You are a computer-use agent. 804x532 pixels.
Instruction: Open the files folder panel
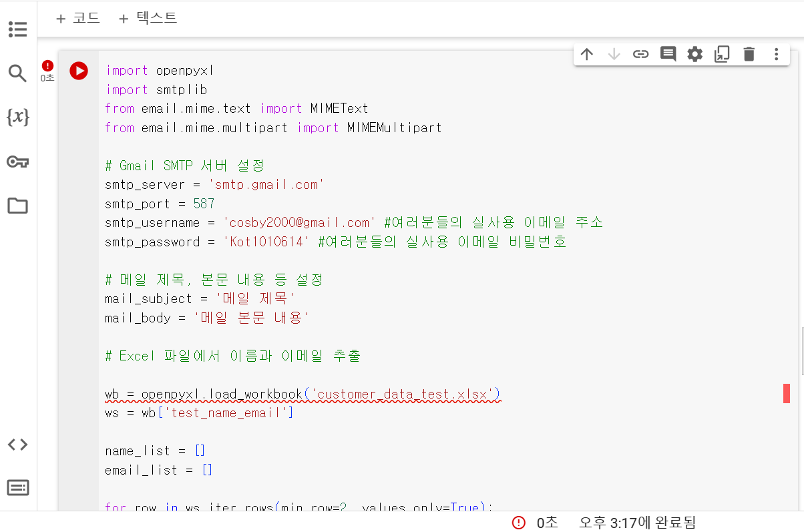17,206
